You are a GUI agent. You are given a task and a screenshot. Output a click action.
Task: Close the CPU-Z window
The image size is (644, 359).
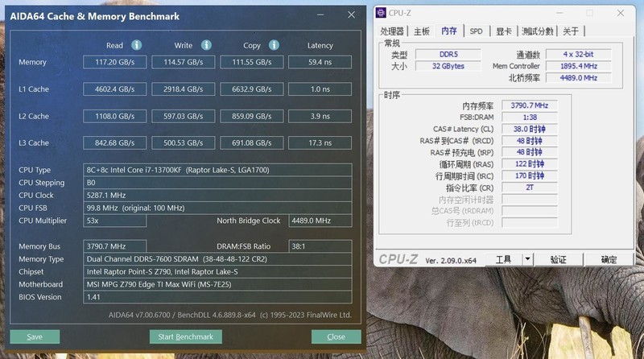[620, 13]
